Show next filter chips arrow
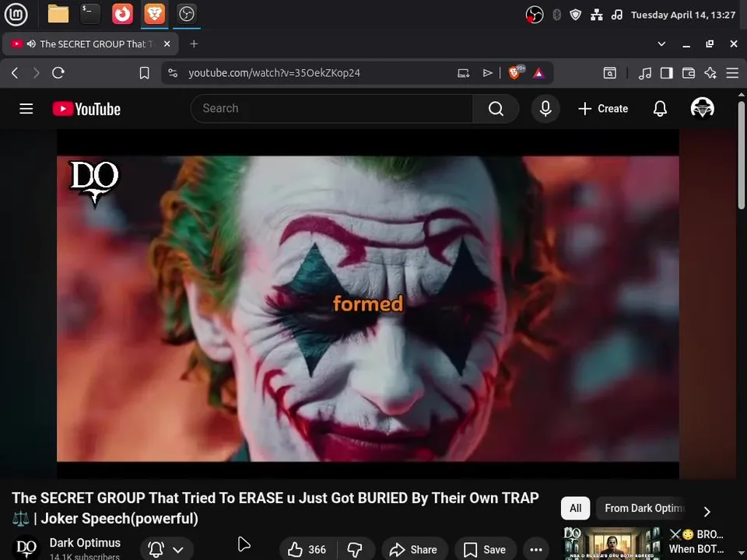 [707, 512]
